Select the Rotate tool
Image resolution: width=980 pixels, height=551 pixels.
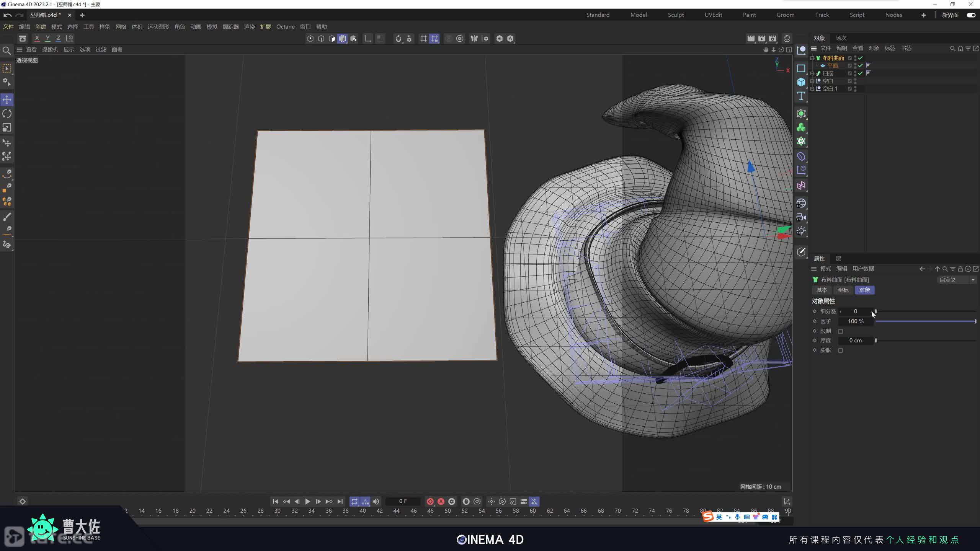coord(7,114)
